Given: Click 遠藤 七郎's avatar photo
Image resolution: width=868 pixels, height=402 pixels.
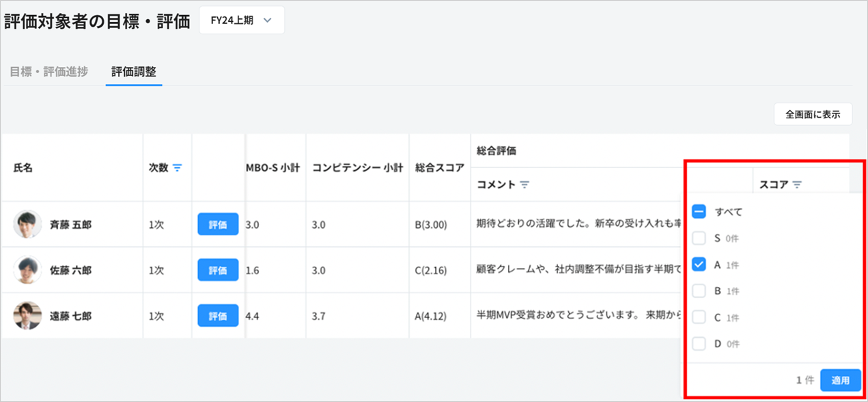Looking at the screenshot, I should [x=27, y=316].
